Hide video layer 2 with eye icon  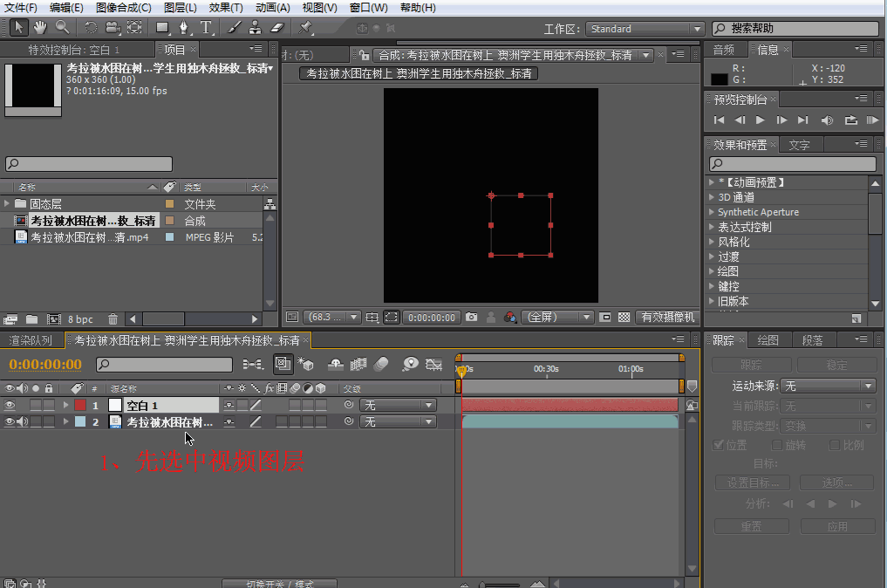click(x=10, y=421)
